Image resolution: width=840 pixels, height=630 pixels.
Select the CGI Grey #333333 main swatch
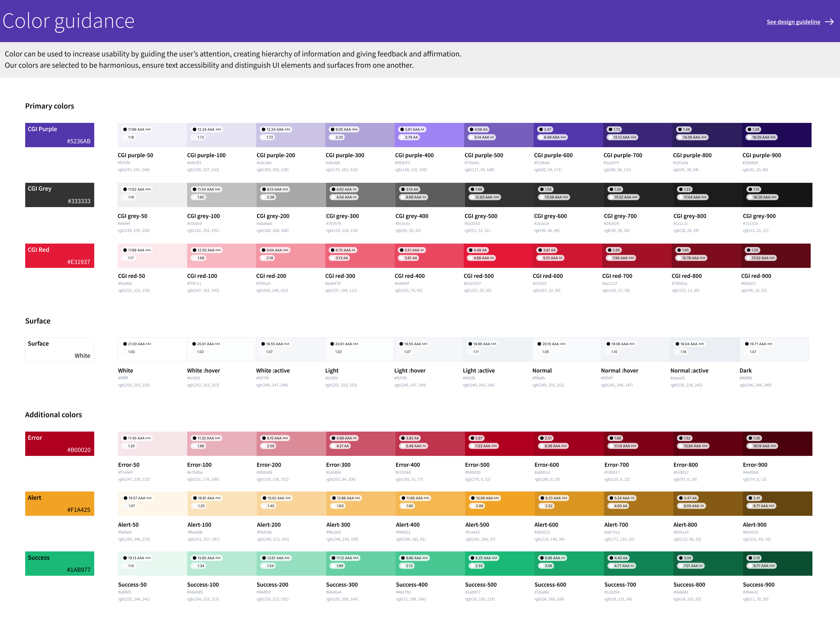pyautogui.click(x=60, y=195)
